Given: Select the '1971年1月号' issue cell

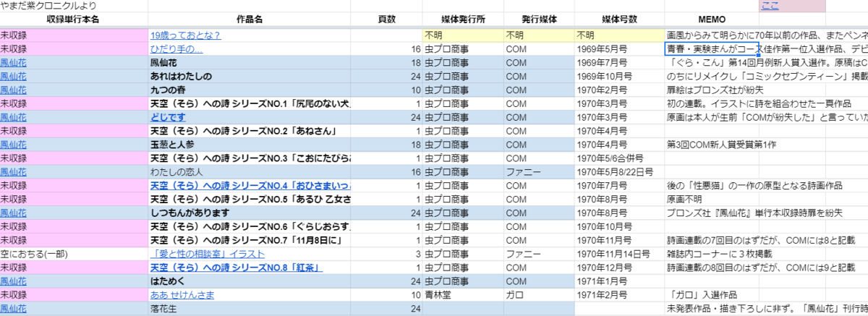Looking at the screenshot, I should click(x=619, y=281).
